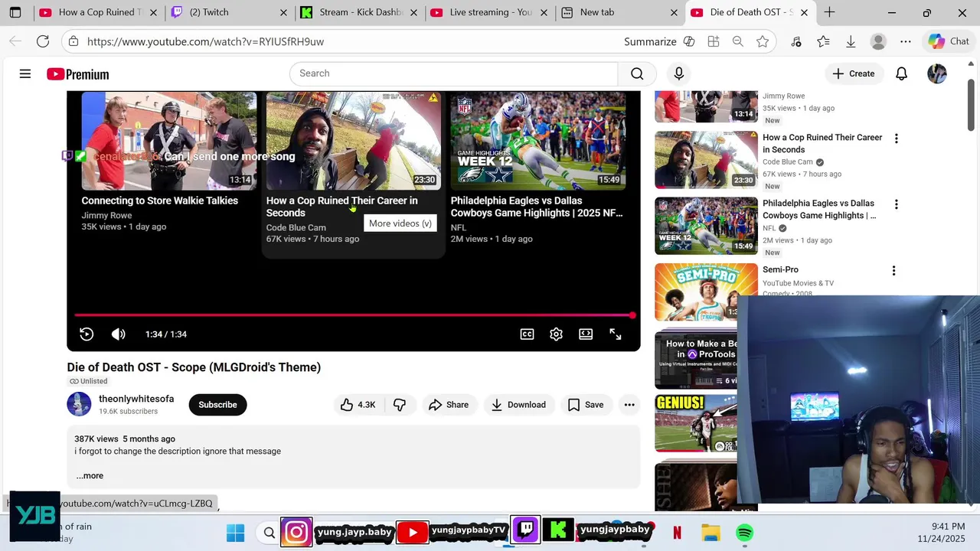
Task: Replay the video with replay icon
Action: (x=87, y=334)
